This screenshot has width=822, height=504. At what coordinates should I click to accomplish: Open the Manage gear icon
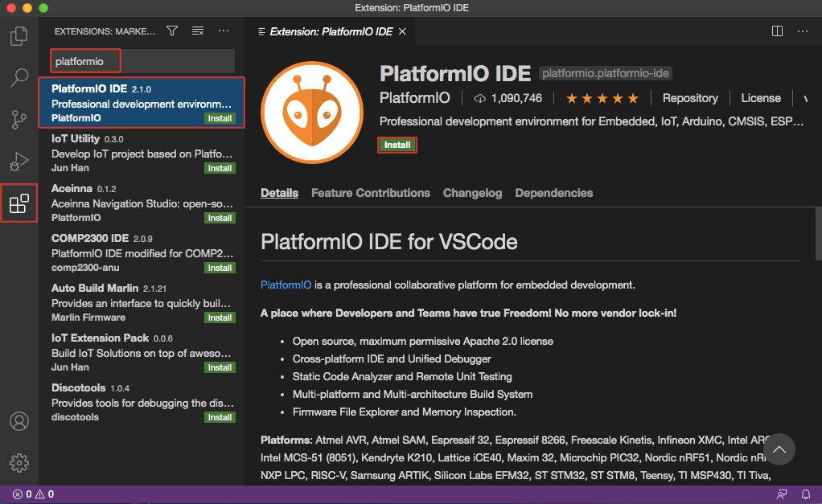[19, 462]
